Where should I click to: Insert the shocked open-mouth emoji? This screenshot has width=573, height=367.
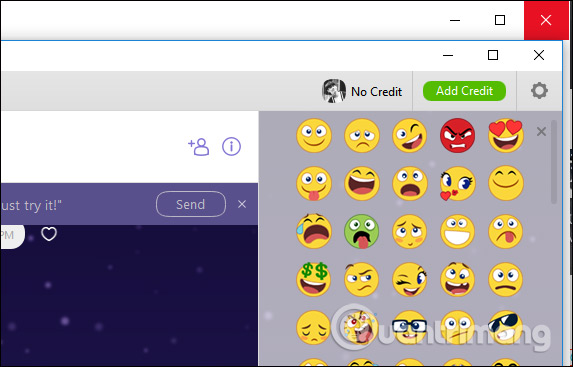(410, 184)
